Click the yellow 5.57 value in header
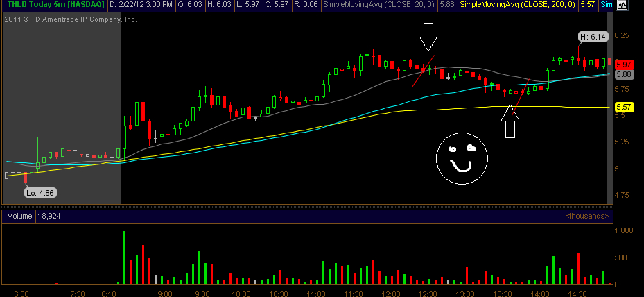 coord(587,5)
